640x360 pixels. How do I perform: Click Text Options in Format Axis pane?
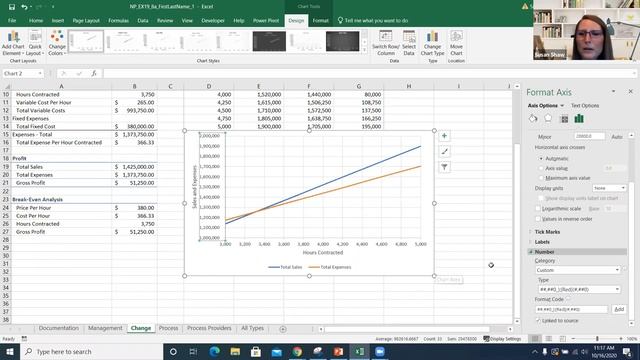point(585,106)
